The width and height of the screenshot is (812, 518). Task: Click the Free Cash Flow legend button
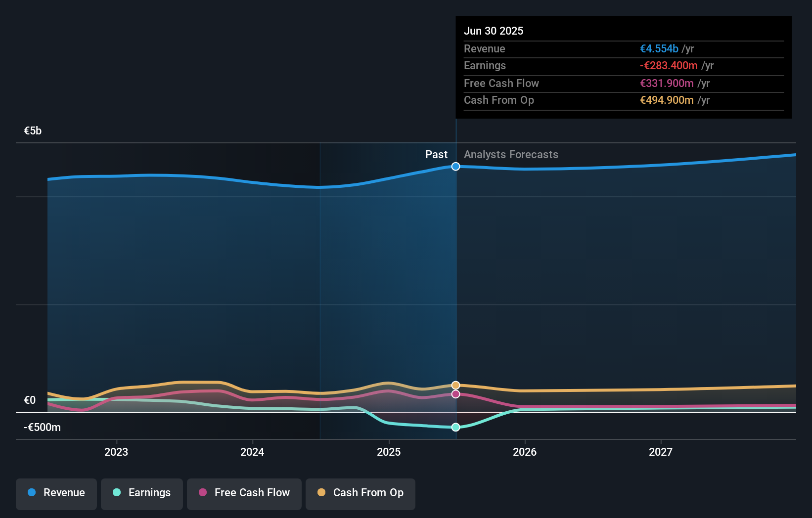244,493
